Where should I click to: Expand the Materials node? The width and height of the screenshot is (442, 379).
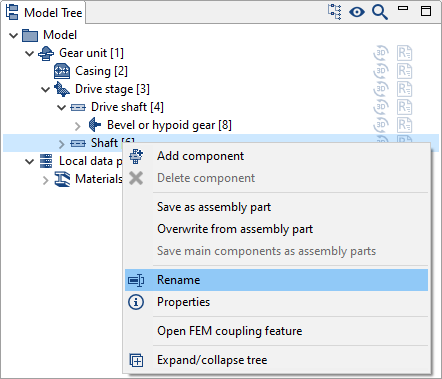click(x=46, y=180)
